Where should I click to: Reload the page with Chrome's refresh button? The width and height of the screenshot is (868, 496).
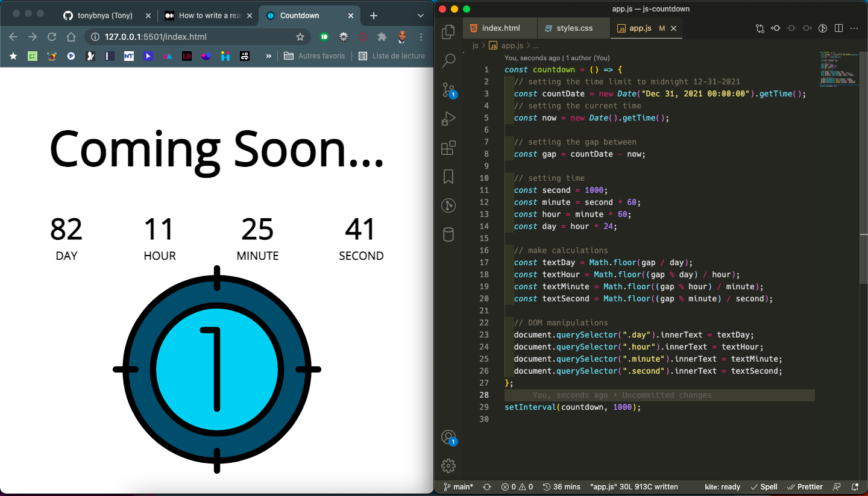point(52,37)
